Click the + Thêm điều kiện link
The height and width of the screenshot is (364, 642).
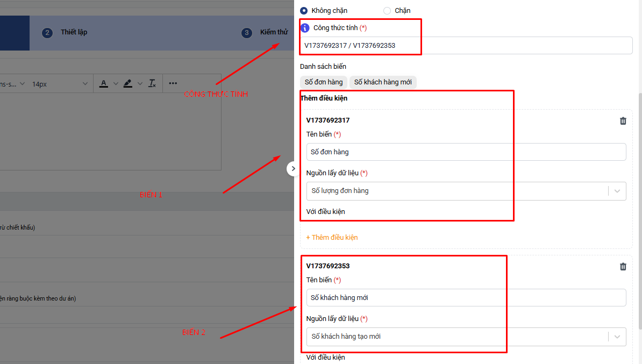332,238
